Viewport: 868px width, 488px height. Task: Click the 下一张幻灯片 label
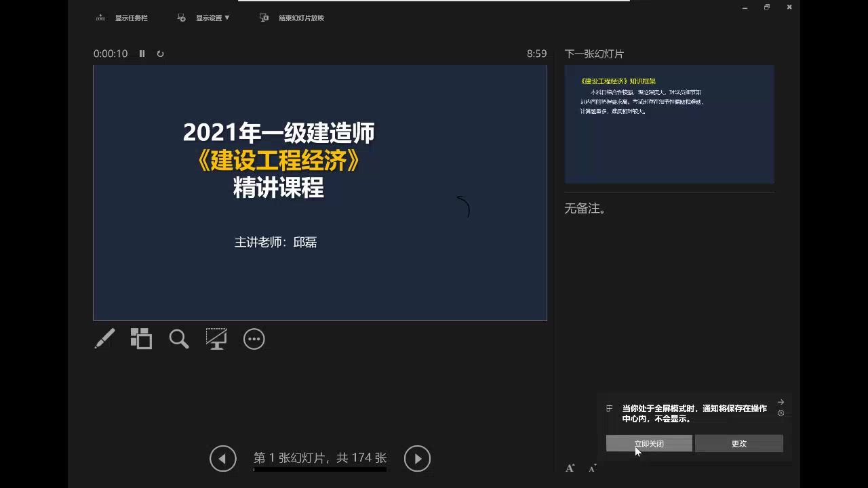click(x=594, y=54)
